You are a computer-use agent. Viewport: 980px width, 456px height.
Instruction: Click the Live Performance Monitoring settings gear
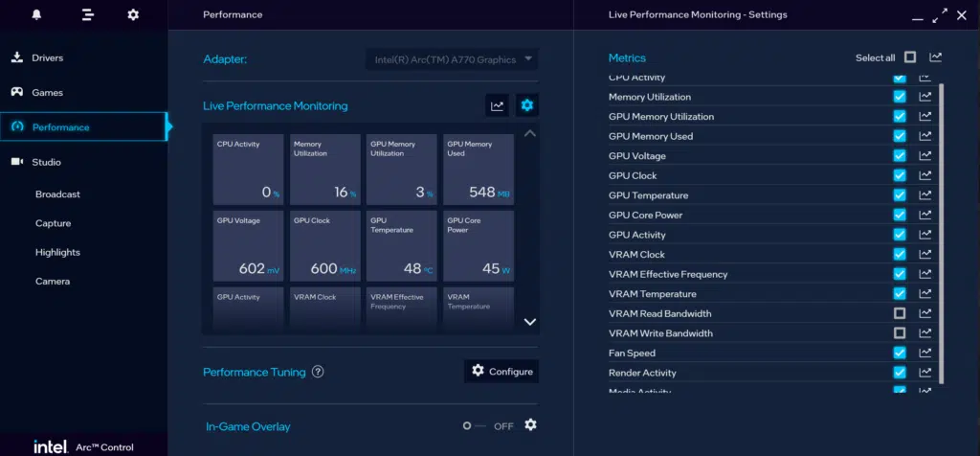click(527, 105)
